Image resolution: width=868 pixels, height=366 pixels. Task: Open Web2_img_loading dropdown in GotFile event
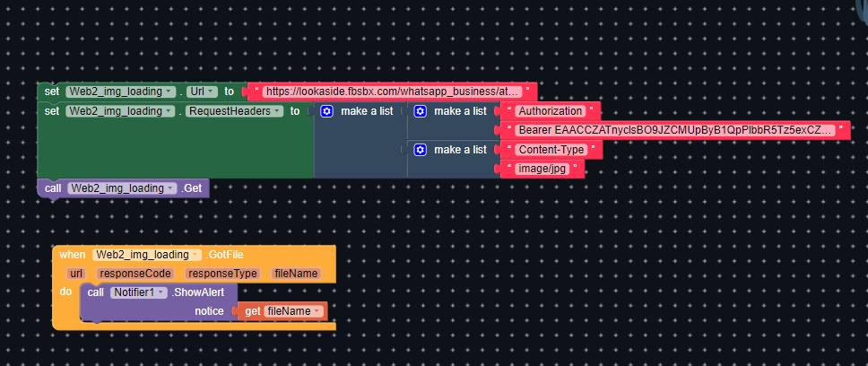(147, 255)
